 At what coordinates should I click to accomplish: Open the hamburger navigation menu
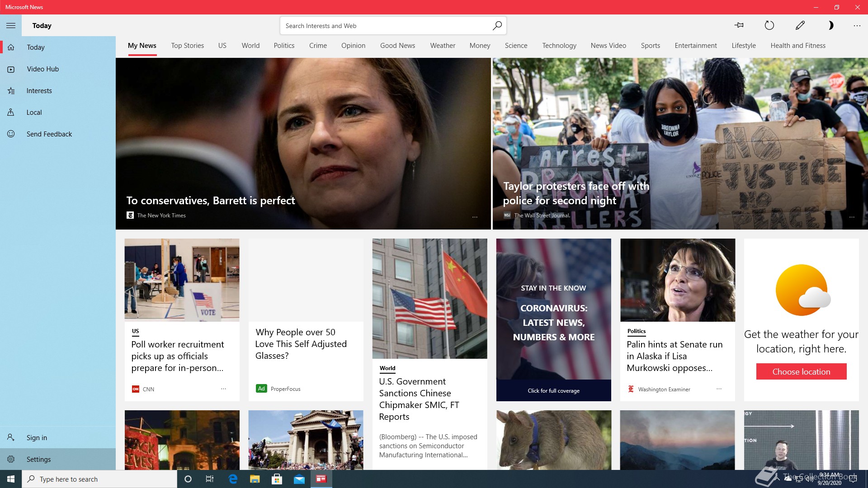coord(11,26)
